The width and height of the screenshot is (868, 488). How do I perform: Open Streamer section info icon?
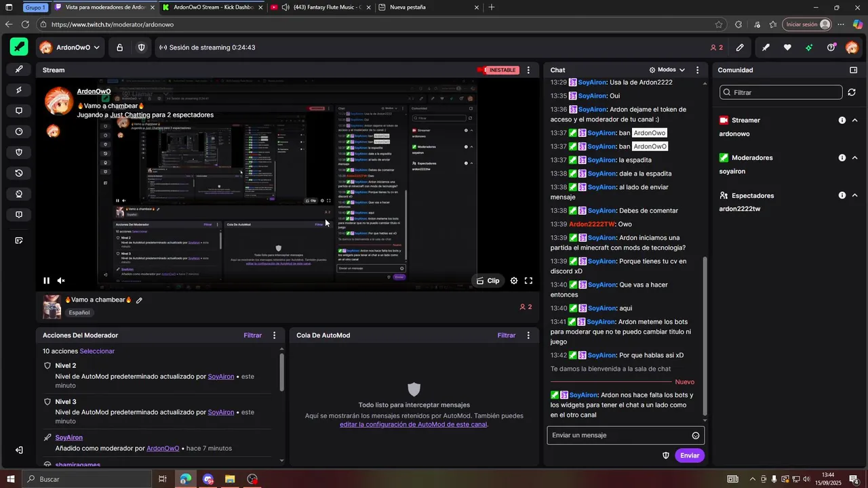point(842,120)
